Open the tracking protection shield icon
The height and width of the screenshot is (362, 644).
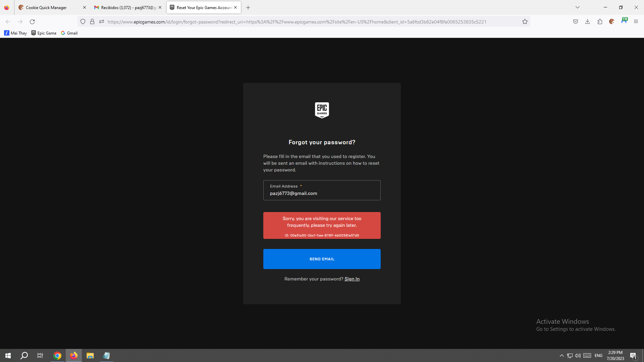pos(83,22)
